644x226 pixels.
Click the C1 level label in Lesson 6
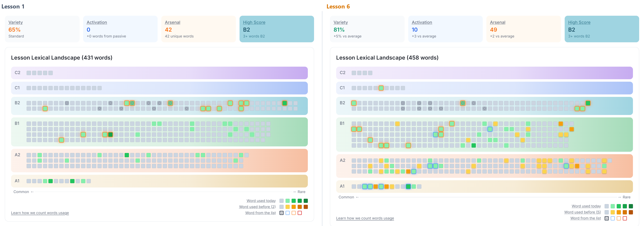pyautogui.click(x=342, y=88)
